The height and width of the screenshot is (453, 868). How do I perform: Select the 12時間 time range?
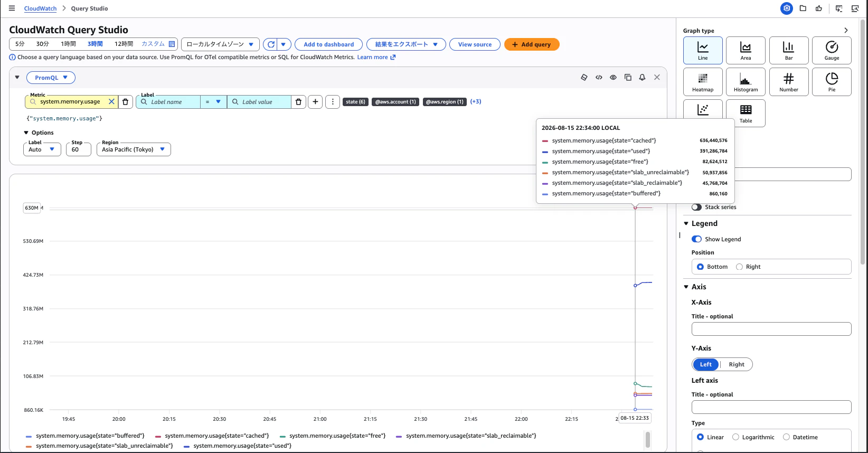[x=124, y=44]
